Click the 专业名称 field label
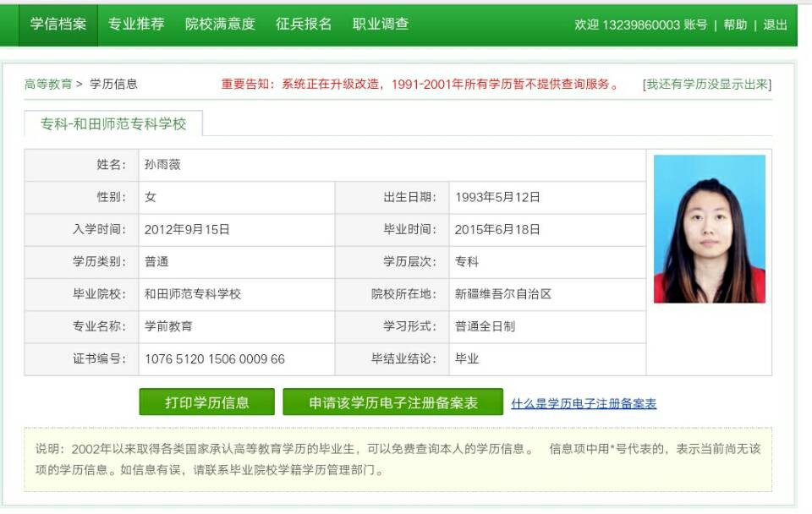Image resolution: width=812 pixels, height=514 pixels. (x=100, y=326)
